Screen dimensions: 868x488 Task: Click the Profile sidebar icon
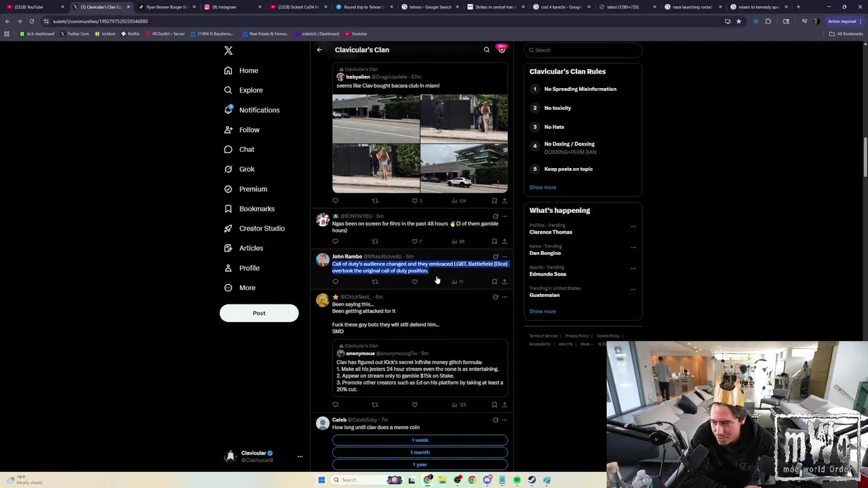pyautogui.click(x=228, y=268)
